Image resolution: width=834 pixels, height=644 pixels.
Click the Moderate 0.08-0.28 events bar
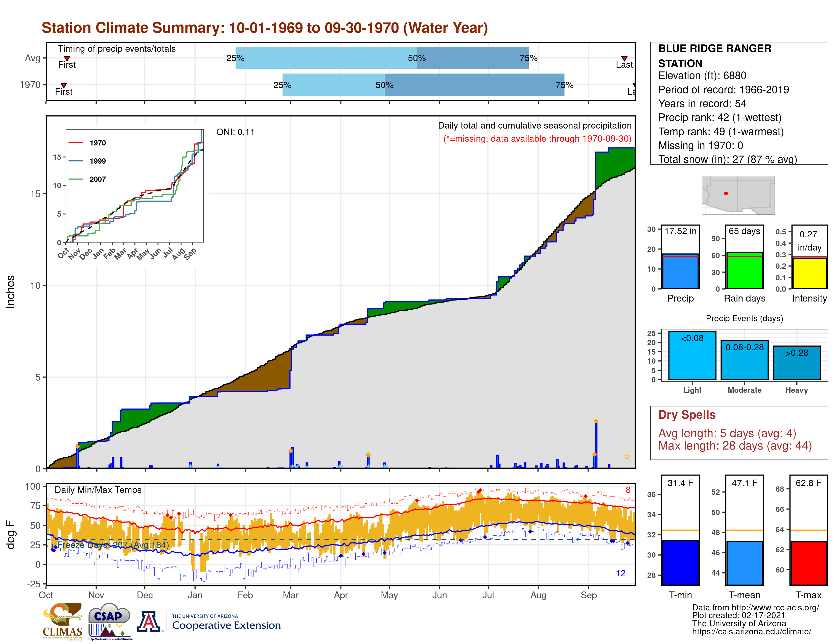coord(744,360)
